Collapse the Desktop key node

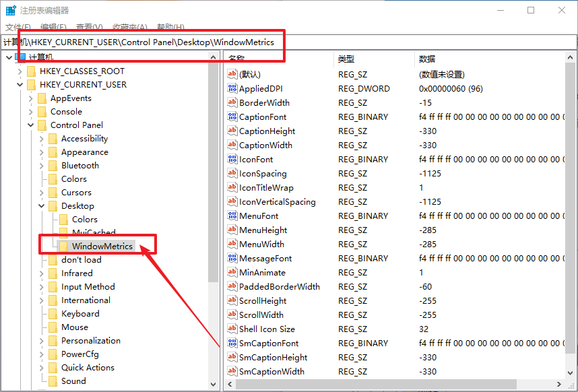tap(42, 206)
